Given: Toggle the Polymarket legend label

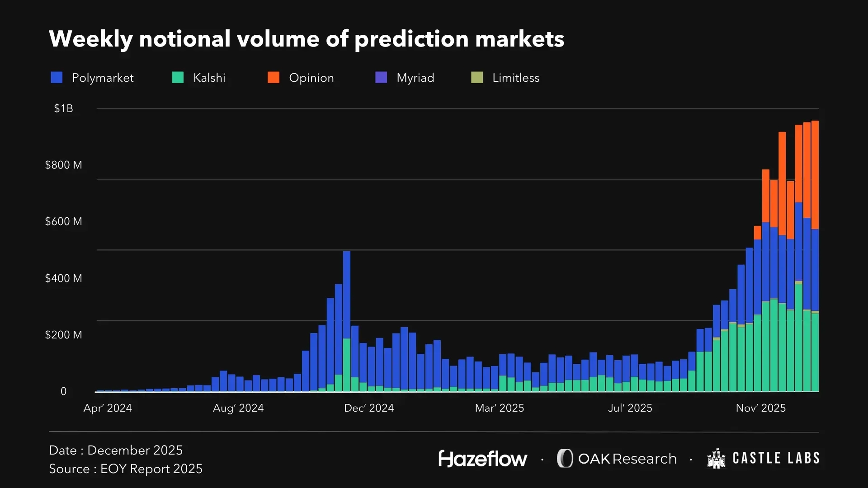Looking at the screenshot, I should [x=103, y=78].
